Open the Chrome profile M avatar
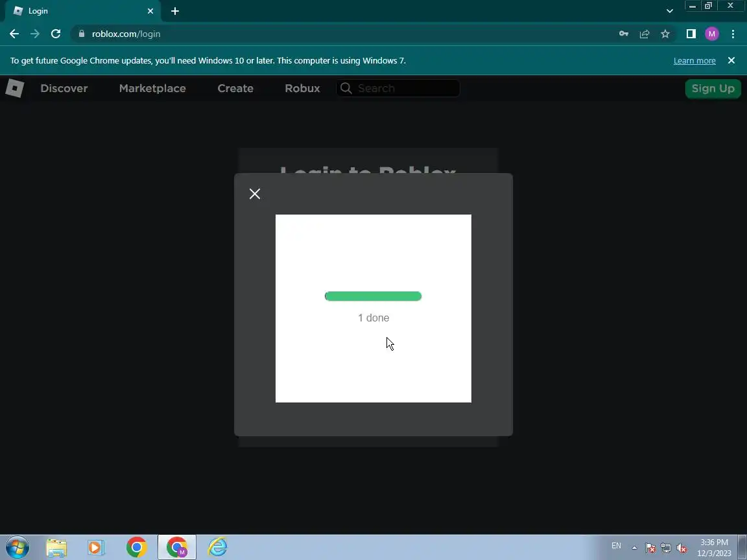Screen dimensions: 747x560 [712, 34]
